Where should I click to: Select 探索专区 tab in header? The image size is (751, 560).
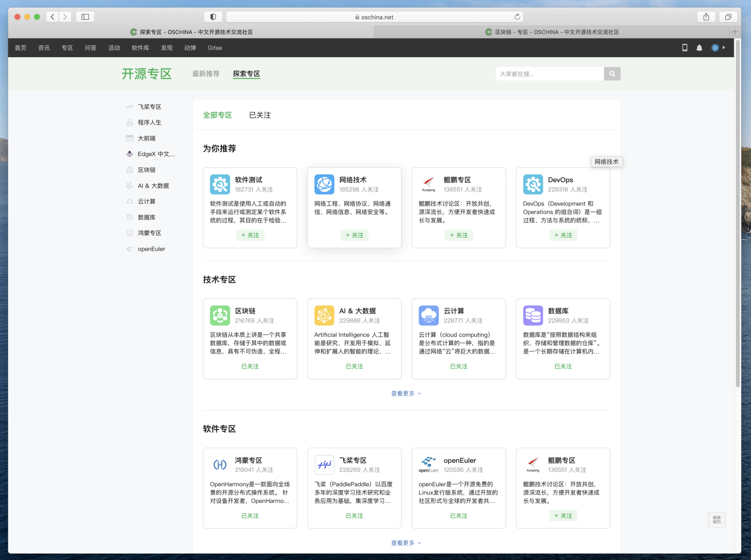click(246, 74)
